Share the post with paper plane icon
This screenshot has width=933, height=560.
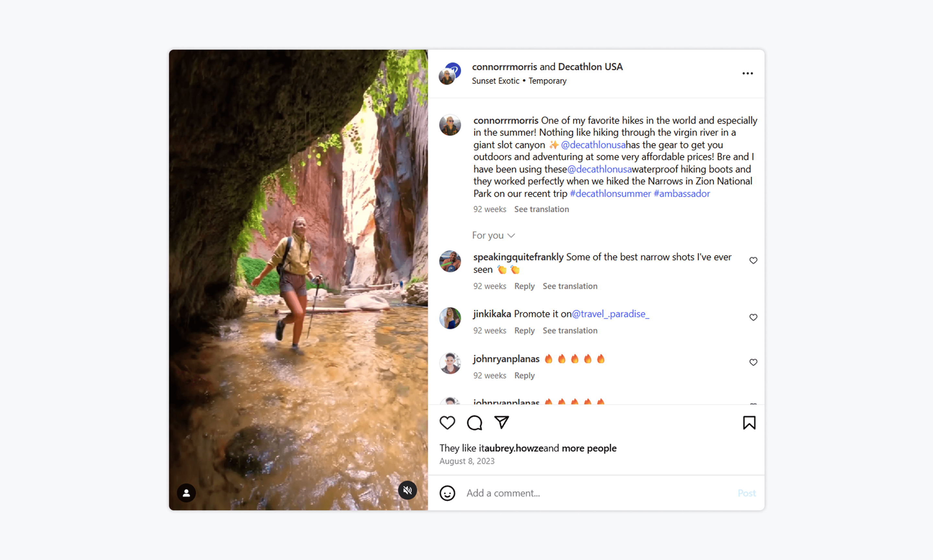pos(501,422)
